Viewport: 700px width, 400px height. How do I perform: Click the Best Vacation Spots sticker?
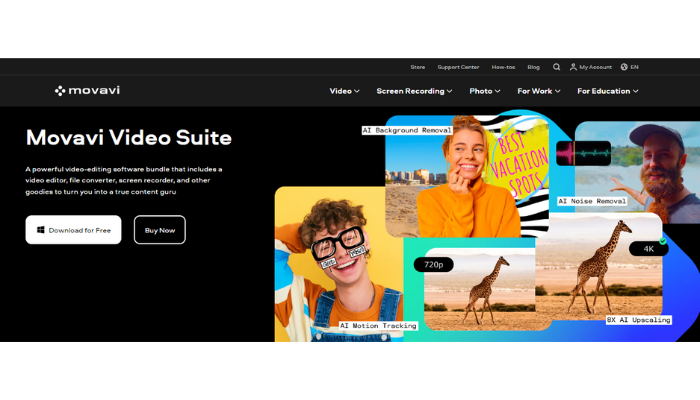518,165
